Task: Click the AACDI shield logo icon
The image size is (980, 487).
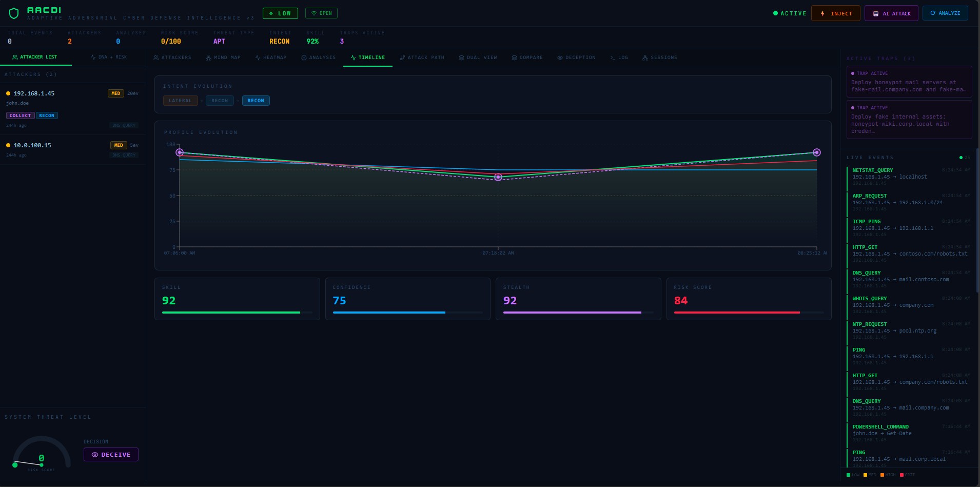Action: coord(14,13)
